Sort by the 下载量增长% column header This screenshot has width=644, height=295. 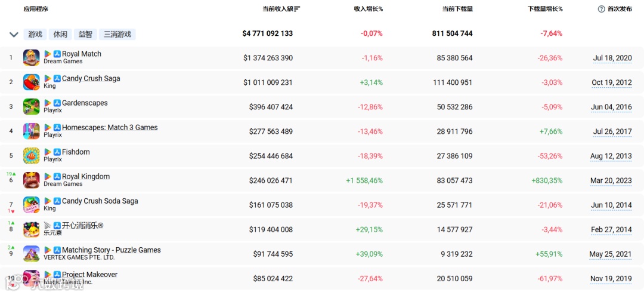(544, 9)
